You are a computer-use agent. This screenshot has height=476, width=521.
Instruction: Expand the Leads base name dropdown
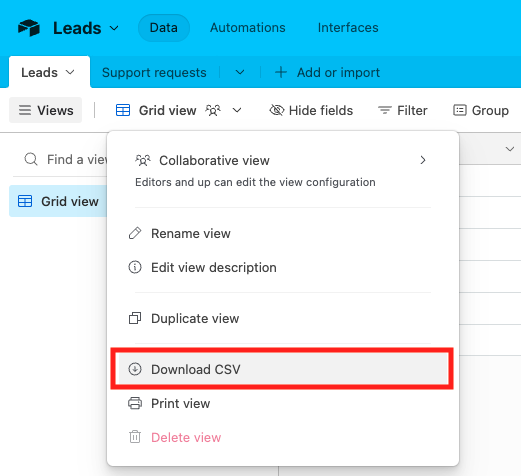coord(114,28)
